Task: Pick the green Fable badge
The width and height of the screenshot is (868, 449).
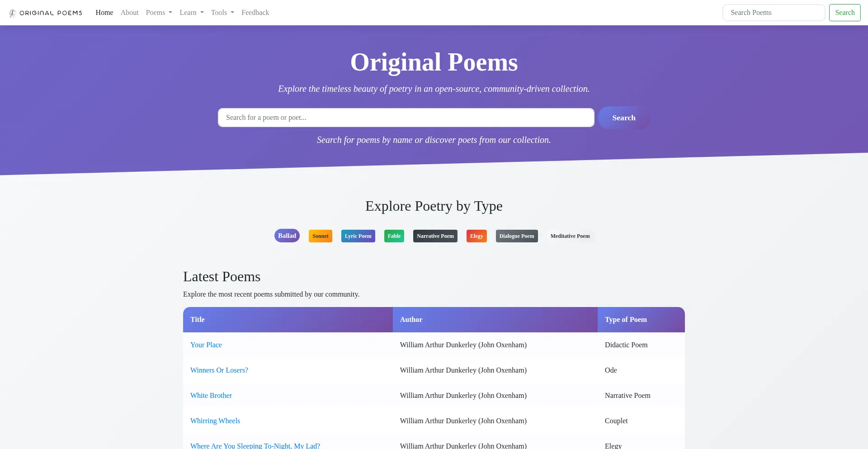Action: [x=394, y=236]
